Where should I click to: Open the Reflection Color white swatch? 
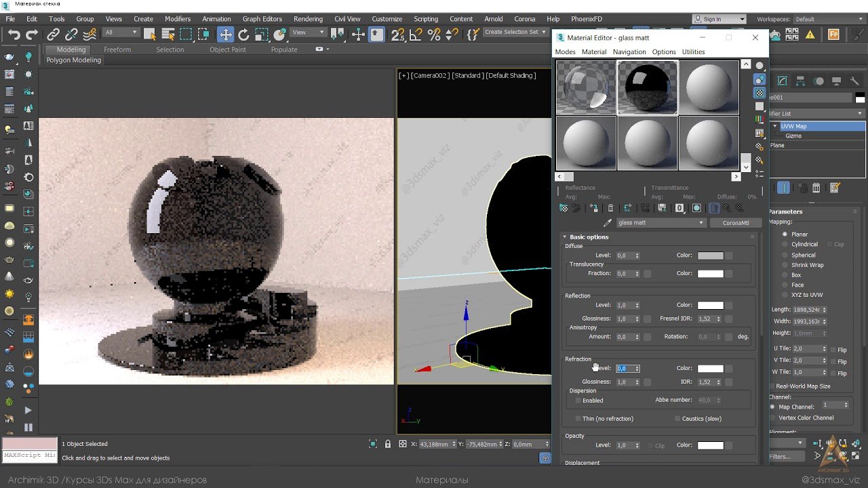click(710, 306)
